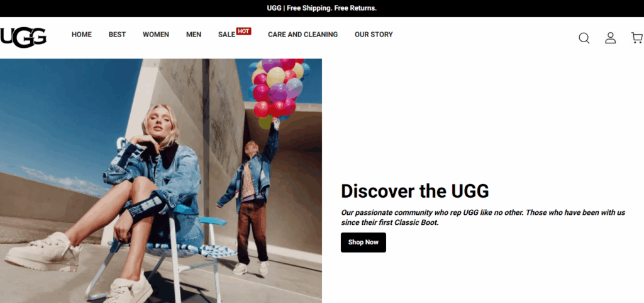The width and height of the screenshot is (644, 303).
Task: Click the Shop Now button
Action: coord(363,242)
